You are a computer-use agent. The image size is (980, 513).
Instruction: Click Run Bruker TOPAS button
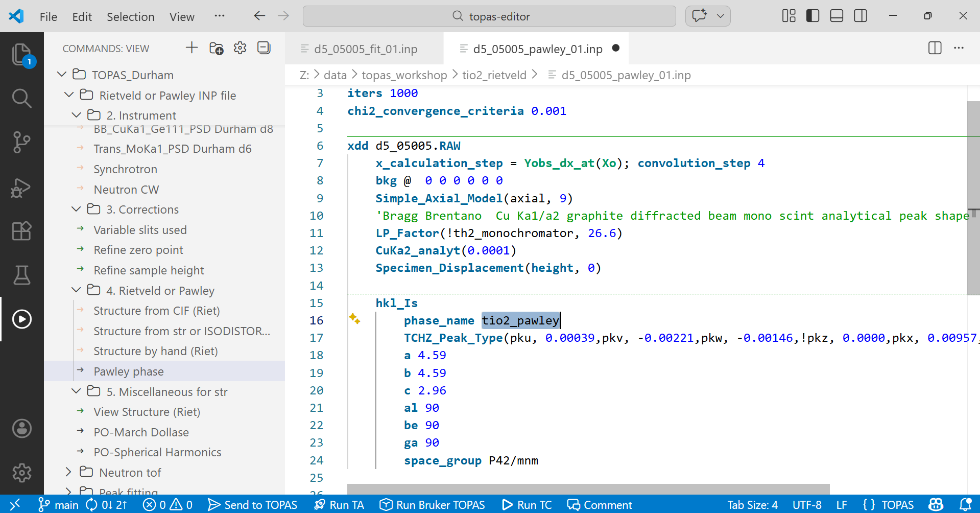433,505
